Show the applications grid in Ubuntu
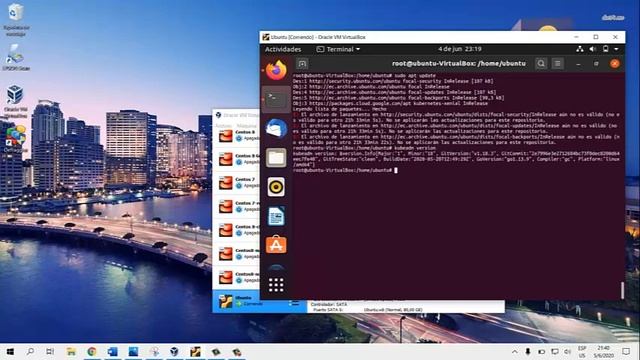This screenshot has height=360, width=640. click(276, 285)
